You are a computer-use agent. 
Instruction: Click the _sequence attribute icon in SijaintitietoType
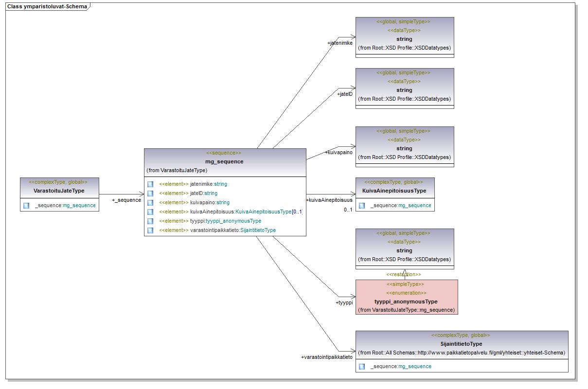tap(362, 367)
